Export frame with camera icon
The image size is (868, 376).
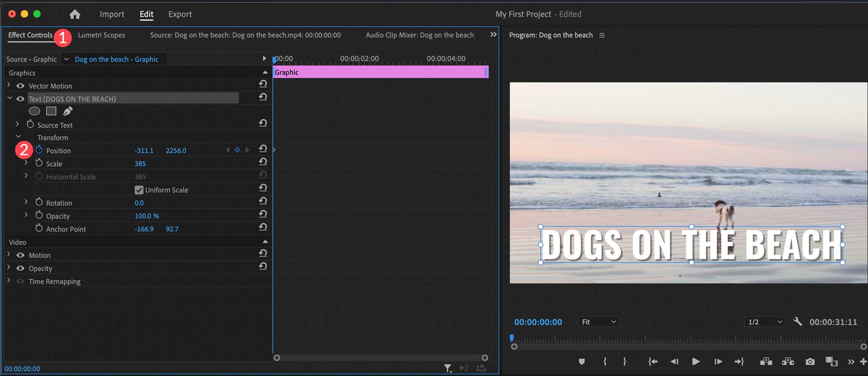(810, 362)
